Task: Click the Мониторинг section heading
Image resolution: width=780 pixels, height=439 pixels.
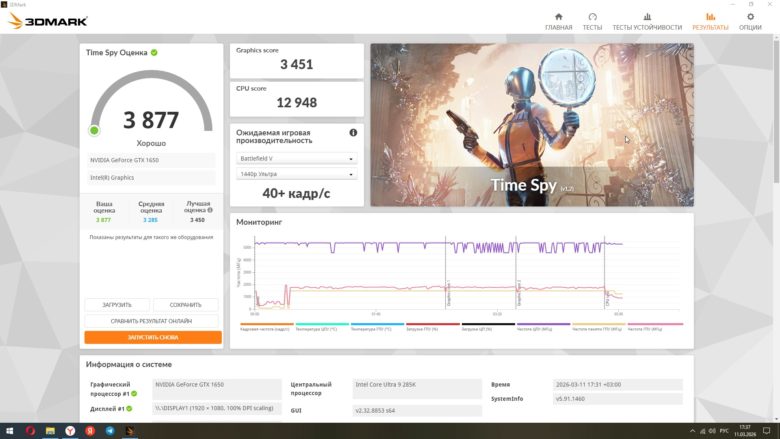Action: point(259,222)
